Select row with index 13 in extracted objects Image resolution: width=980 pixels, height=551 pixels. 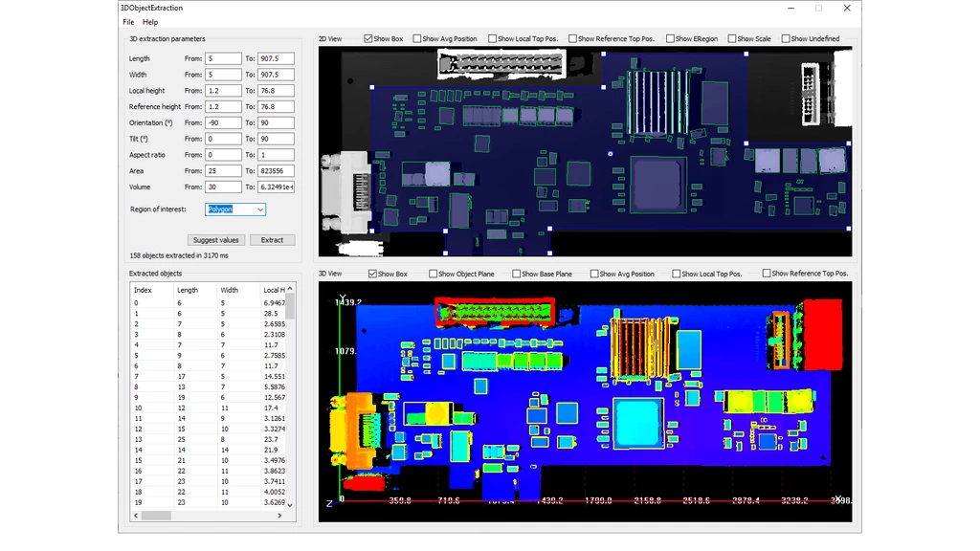[139, 439]
